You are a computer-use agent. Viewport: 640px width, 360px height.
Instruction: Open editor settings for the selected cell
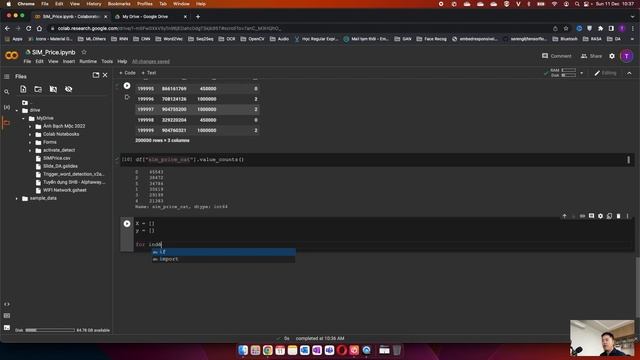(600, 216)
